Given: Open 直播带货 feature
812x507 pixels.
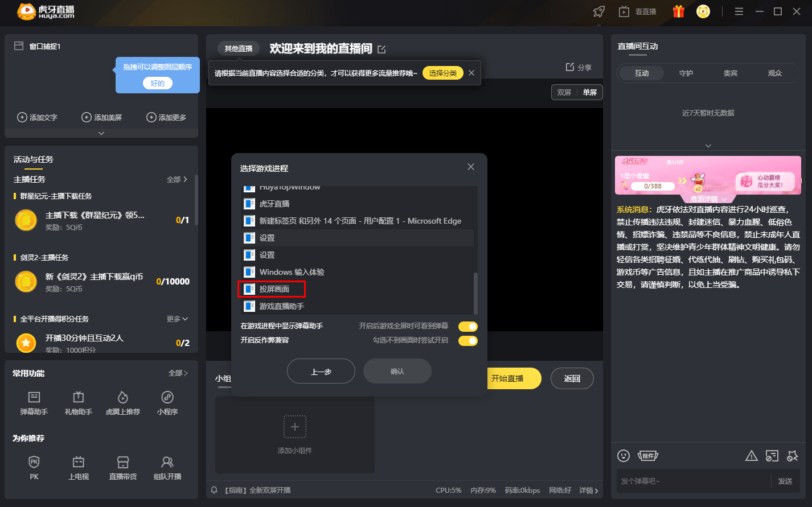Looking at the screenshot, I should [x=123, y=468].
